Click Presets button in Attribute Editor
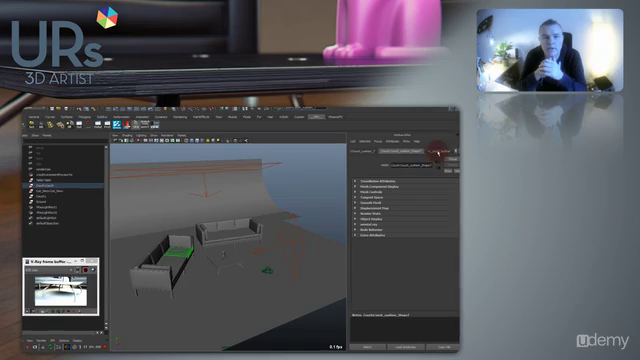 [452, 165]
